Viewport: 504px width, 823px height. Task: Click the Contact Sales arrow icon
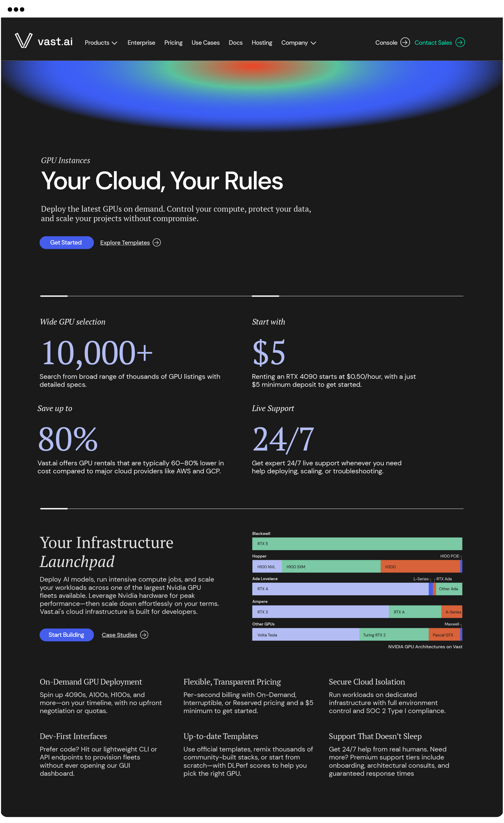pos(460,42)
